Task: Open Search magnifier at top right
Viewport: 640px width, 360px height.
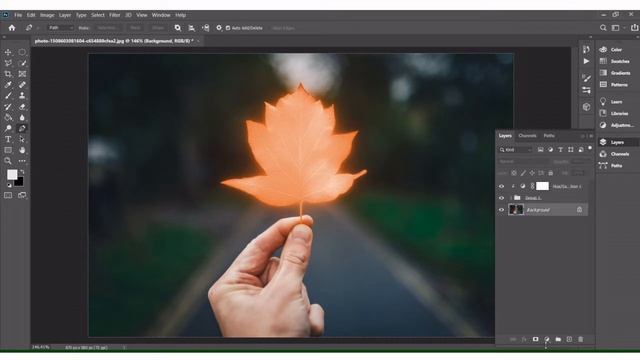Action: (x=603, y=28)
